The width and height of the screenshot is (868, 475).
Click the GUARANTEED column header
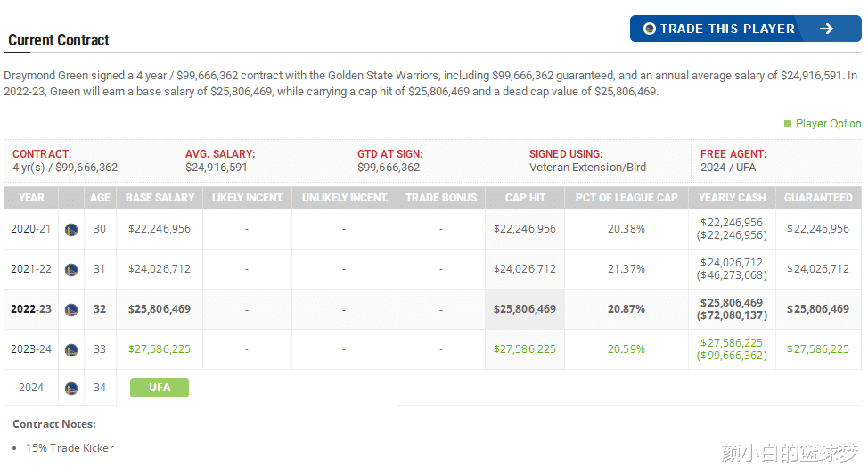click(x=818, y=198)
